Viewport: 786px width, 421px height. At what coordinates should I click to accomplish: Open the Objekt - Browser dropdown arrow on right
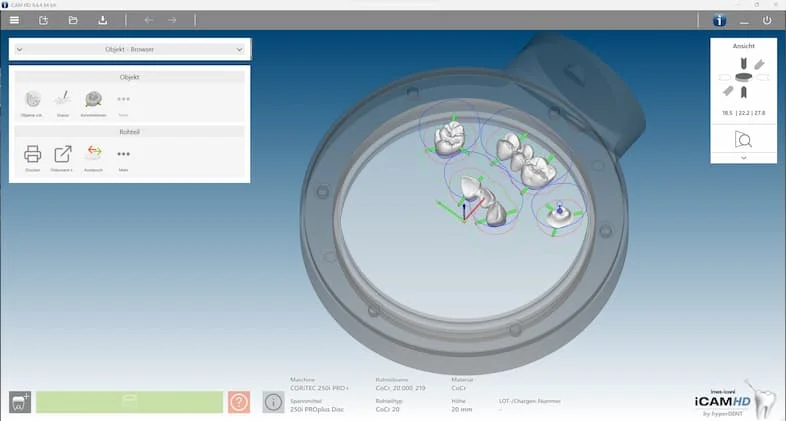pyautogui.click(x=239, y=48)
